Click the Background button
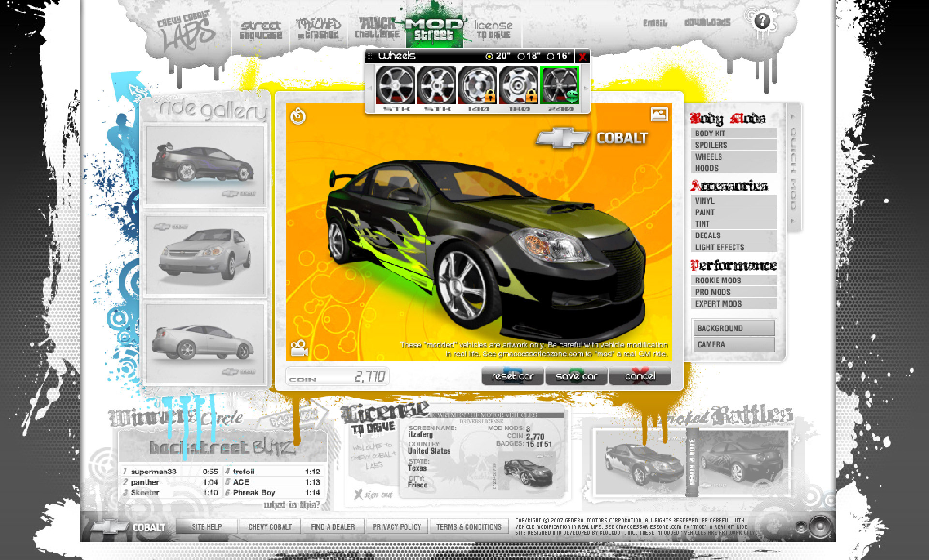 coord(734,328)
